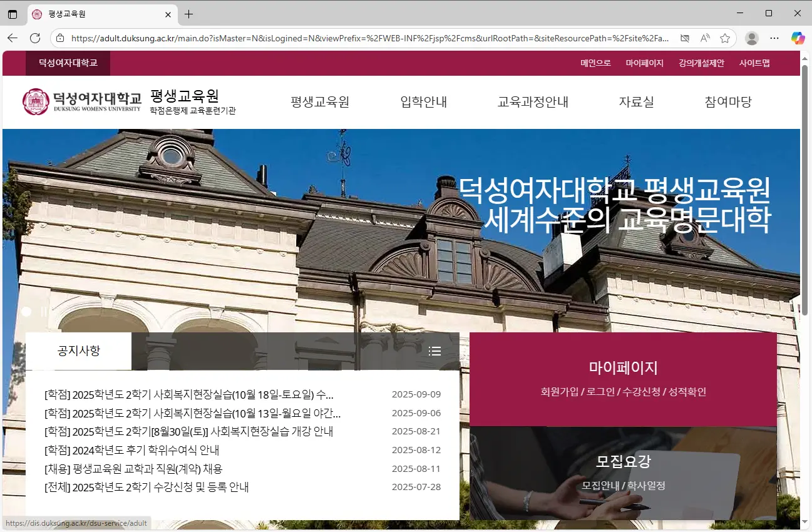Image resolution: width=812 pixels, height=532 pixels.
Task: Open the tab actions menu icon
Action: [x=13, y=14]
